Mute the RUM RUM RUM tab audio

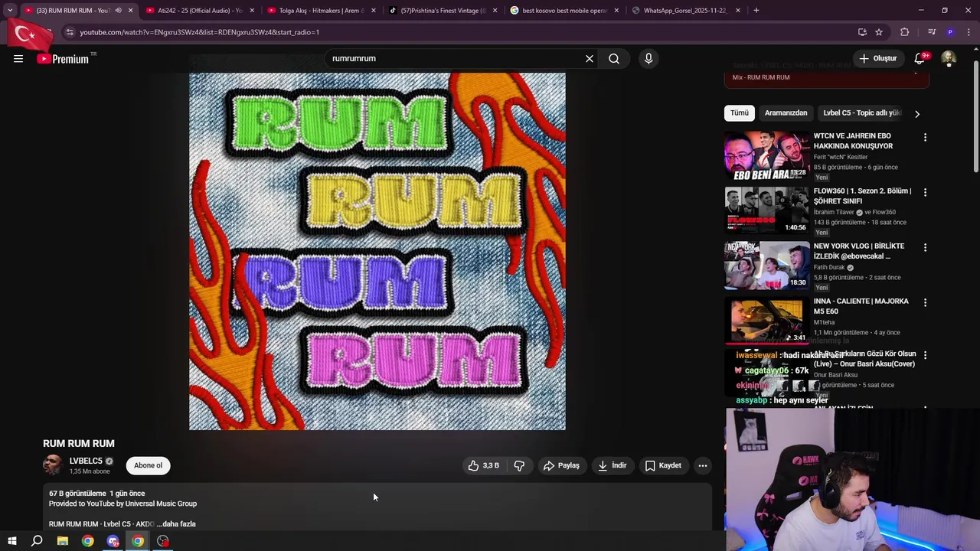118,11
